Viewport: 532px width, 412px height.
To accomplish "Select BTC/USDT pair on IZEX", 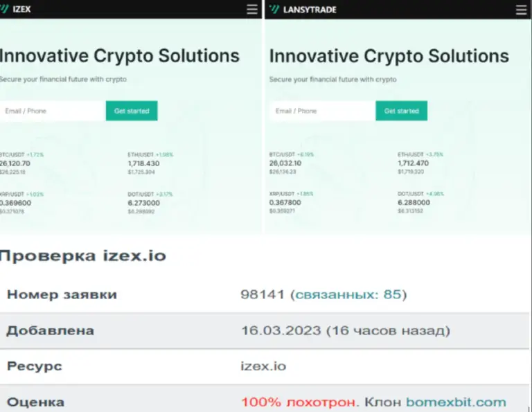I will coord(21,163).
